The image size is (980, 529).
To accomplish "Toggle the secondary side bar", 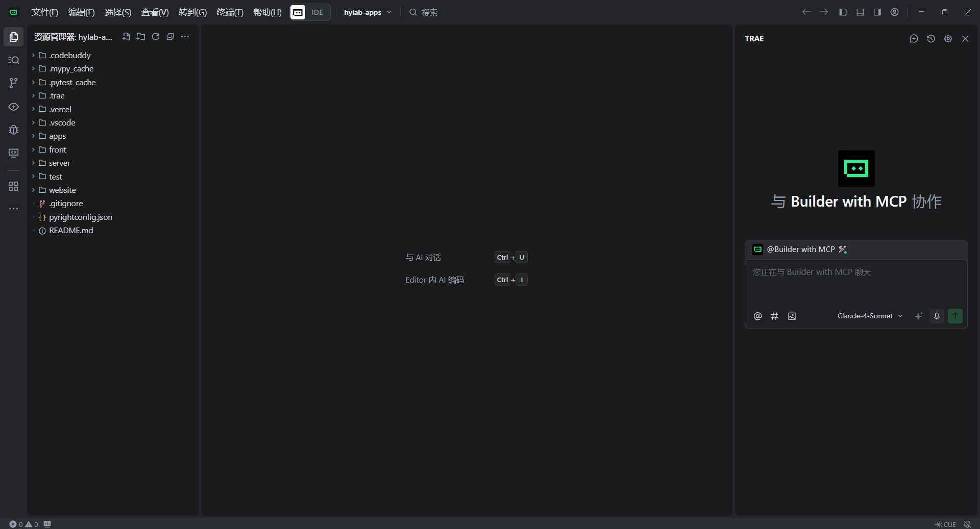I will point(877,12).
